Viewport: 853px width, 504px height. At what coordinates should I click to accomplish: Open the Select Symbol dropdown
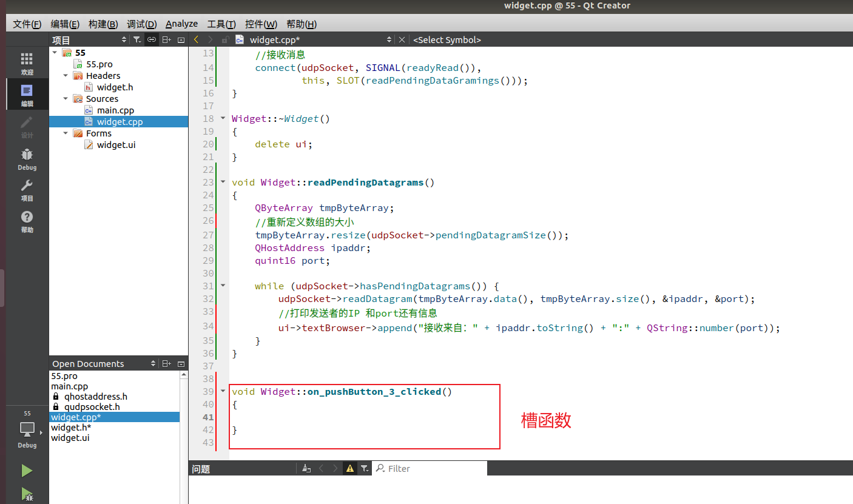tap(447, 39)
